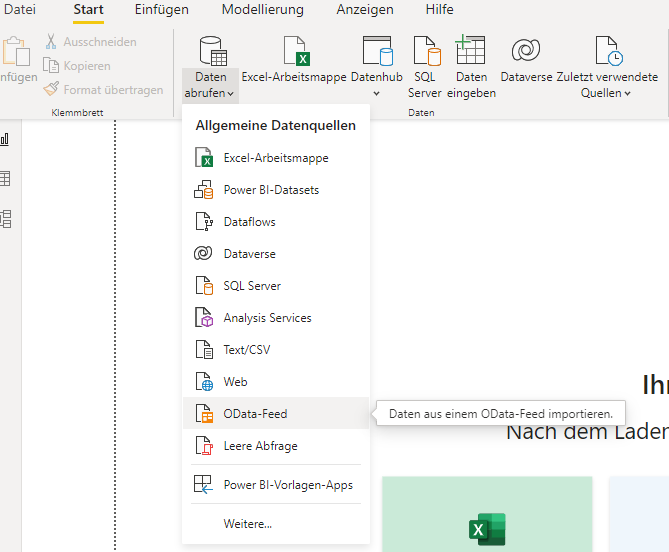Viewport: 669px width, 552px height.
Task: Select Analysis Services data source
Action: 267,318
